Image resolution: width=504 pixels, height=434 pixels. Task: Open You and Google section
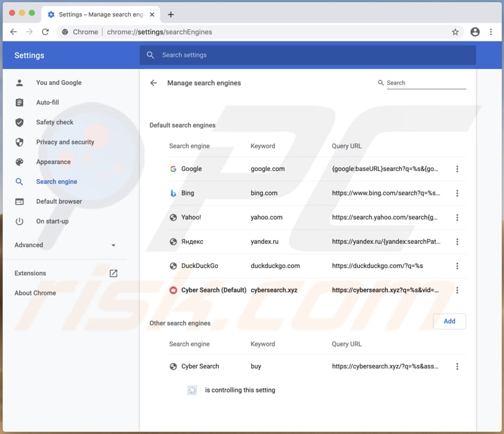59,82
